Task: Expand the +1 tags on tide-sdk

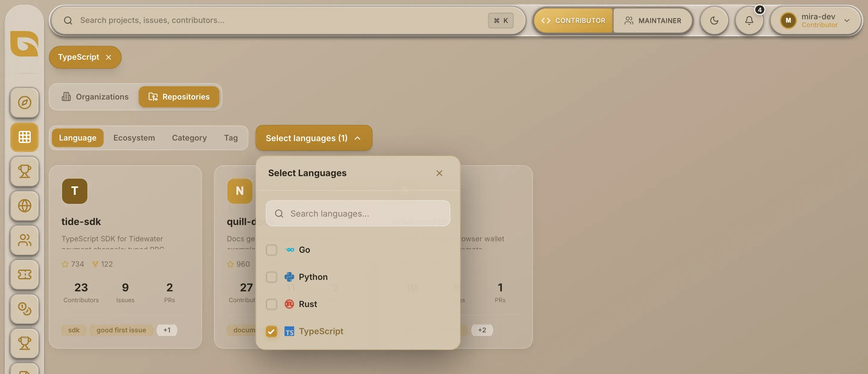Action: [x=167, y=330]
